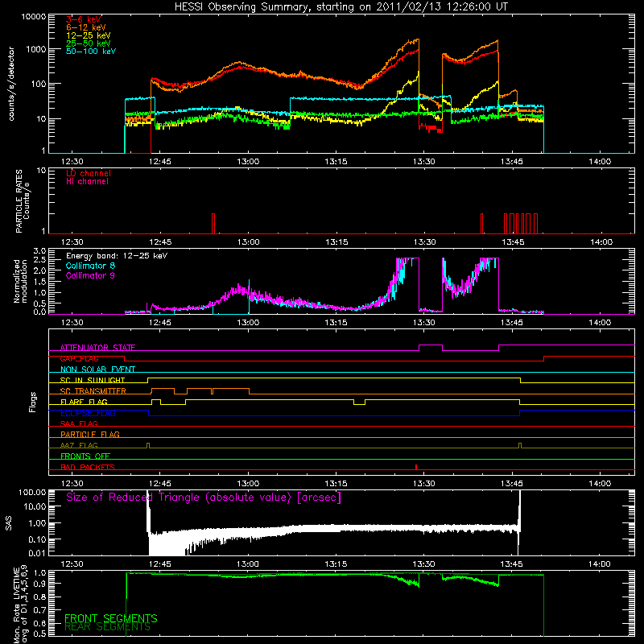Click the Mon. Rate LIVETIME axis label
Image resolution: width=644 pixels, height=644 pixels.
tap(20, 605)
